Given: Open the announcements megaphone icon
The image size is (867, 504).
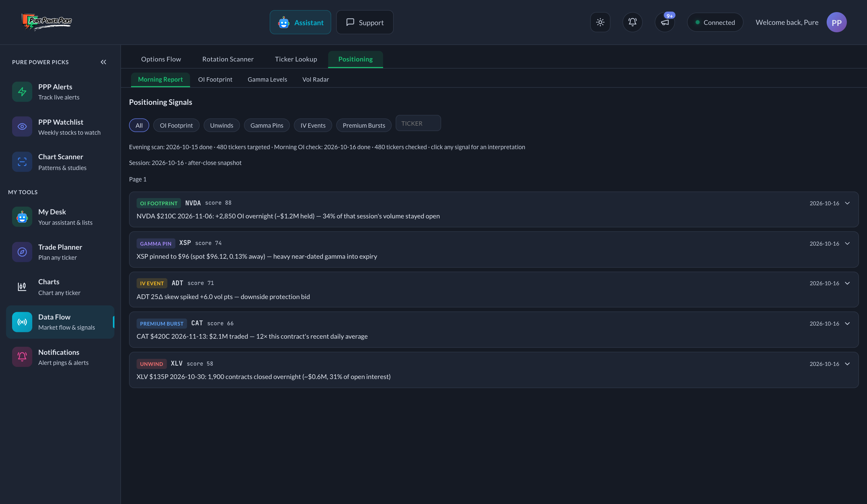Looking at the screenshot, I should point(665,23).
